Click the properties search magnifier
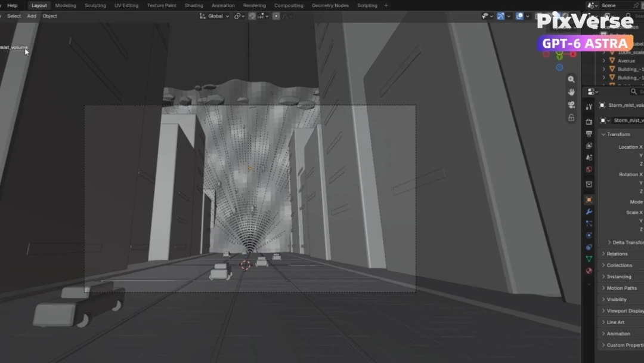This screenshot has height=363, width=644. coord(634,92)
